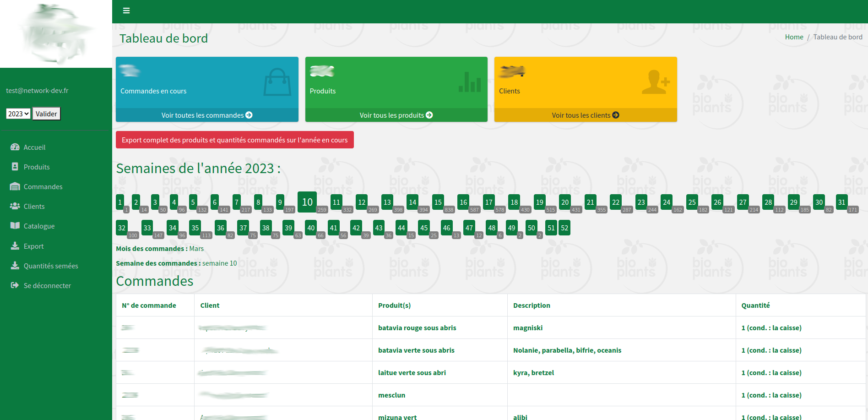Go to Home breadcrumb link
868x420 pixels.
(x=794, y=37)
